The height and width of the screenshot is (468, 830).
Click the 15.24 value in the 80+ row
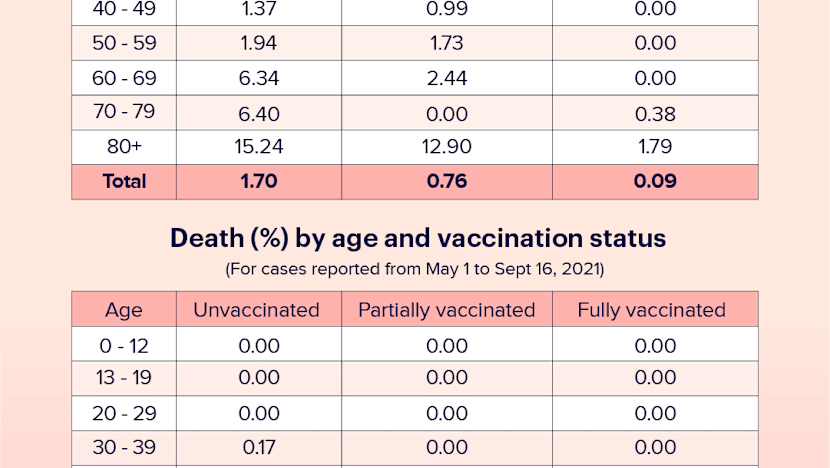point(258,147)
